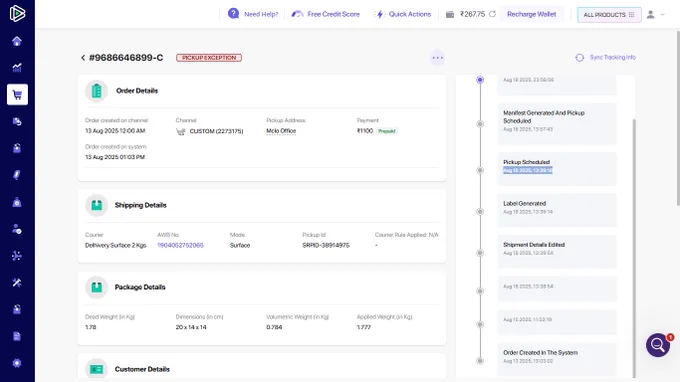
Task: Click the Molo Office pickup address
Action: click(x=281, y=131)
